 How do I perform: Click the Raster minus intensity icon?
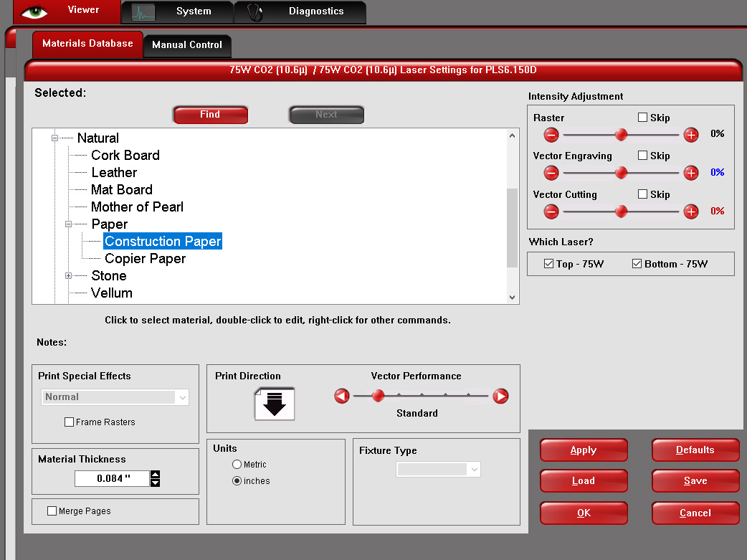click(551, 135)
